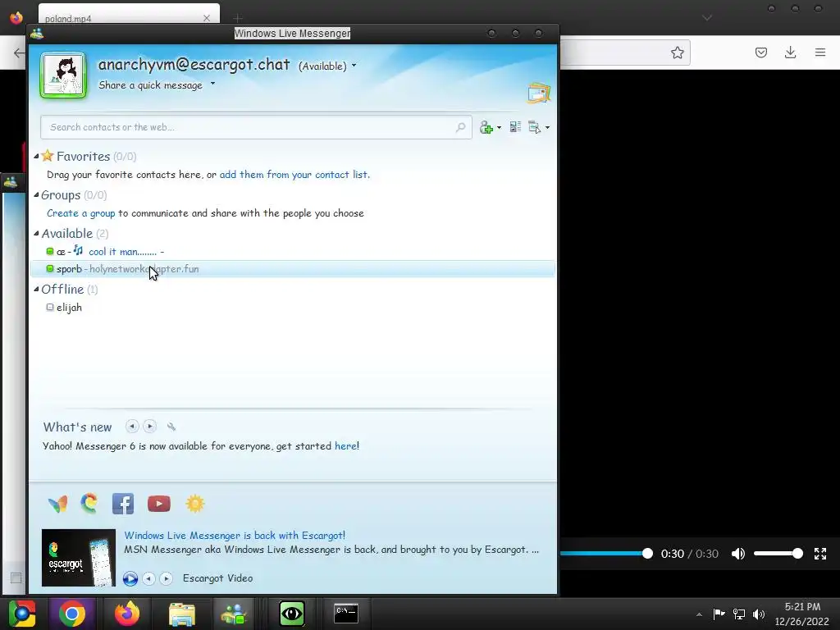Go to previous Escargot video item
Viewport: 840px width, 630px height.
click(149, 578)
